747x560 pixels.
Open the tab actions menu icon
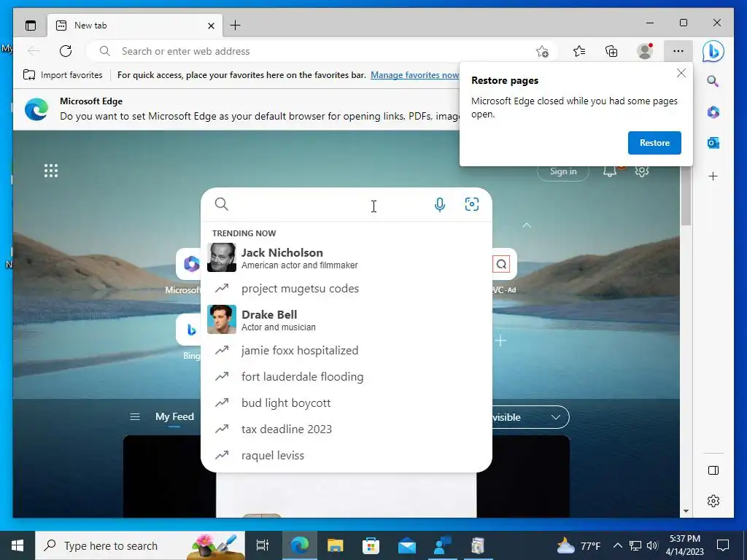[31, 26]
